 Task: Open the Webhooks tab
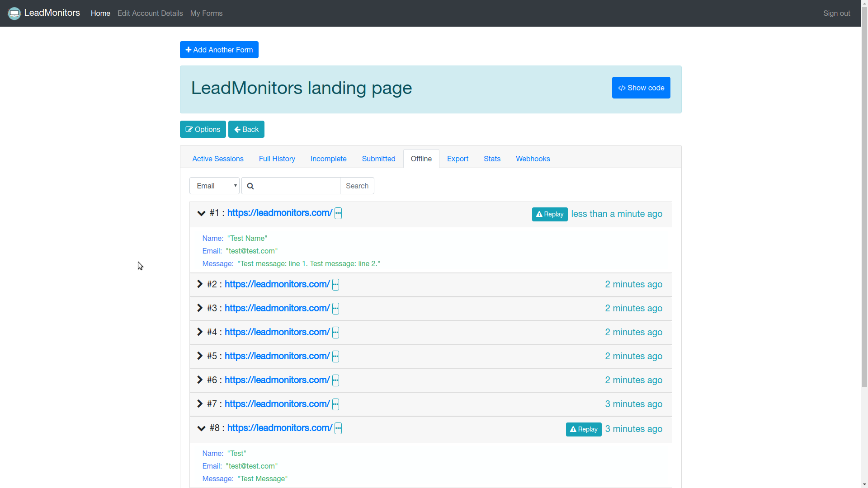click(533, 159)
